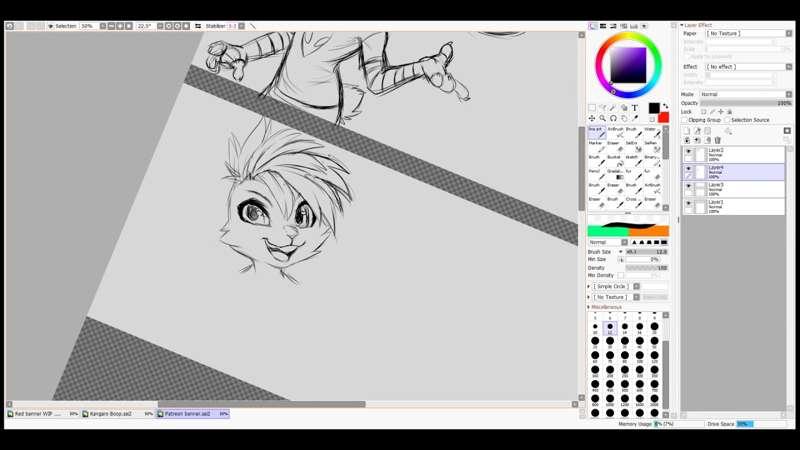Open the Stabilizer level dropdown
The height and width of the screenshot is (450, 800).
[x=241, y=26]
